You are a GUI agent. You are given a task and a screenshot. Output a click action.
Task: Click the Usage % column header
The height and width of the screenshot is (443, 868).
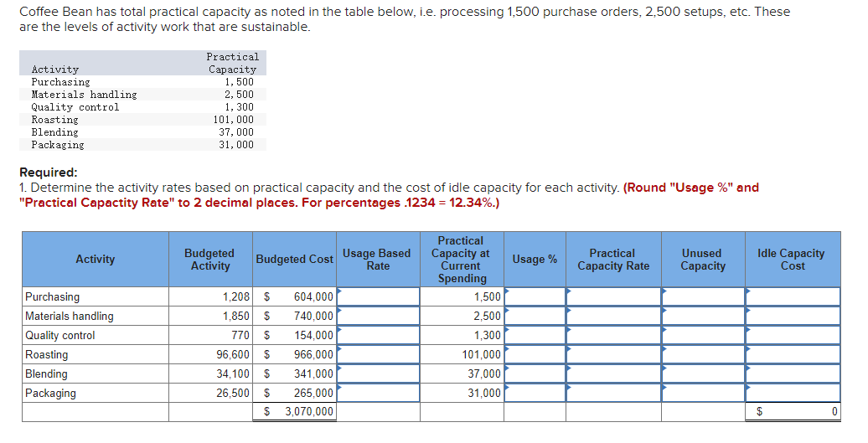click(x=535, y=260)
